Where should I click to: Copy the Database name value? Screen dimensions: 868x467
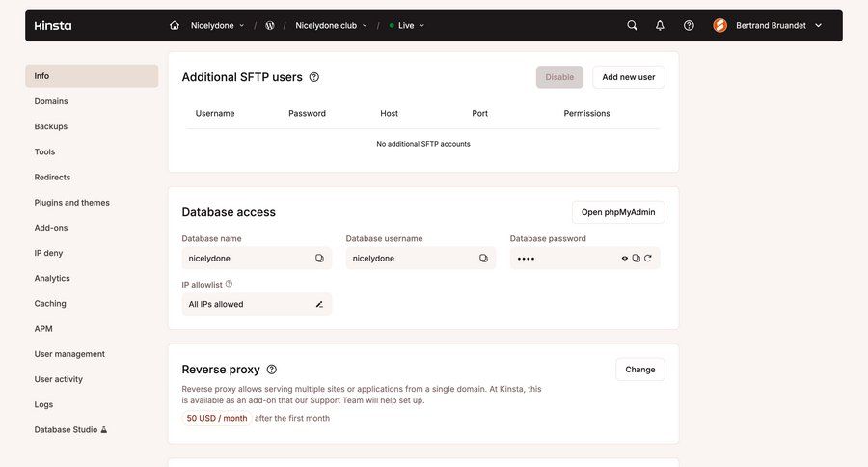(319, 259)
